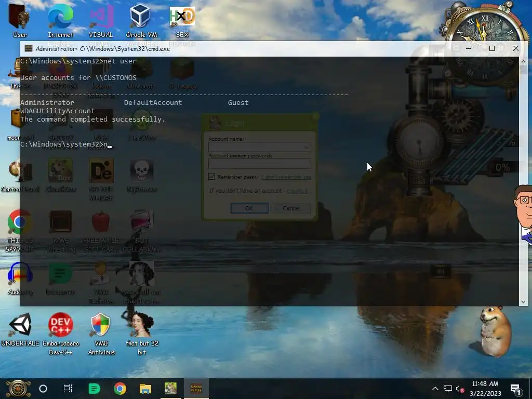This screenshot has width=532, height=399.
Task: Focus the Account owner password field
Action: tap(260, 164)
